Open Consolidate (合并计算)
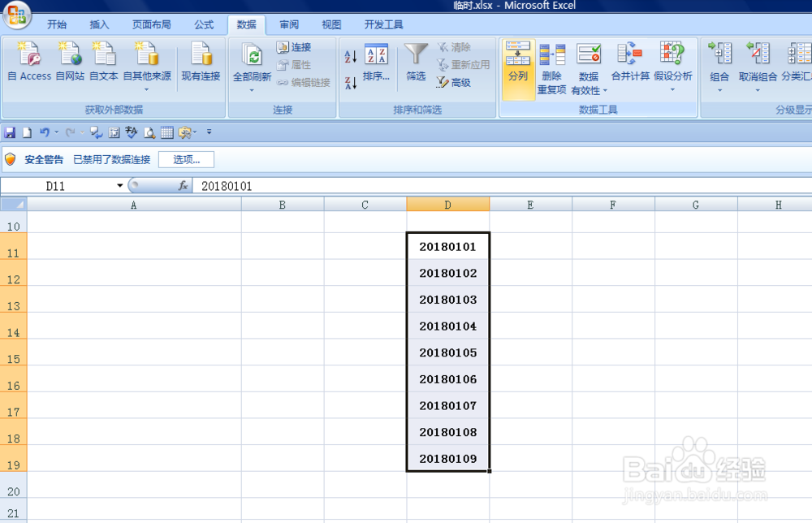This screenshot has height=523, width=812. (630, 63)
